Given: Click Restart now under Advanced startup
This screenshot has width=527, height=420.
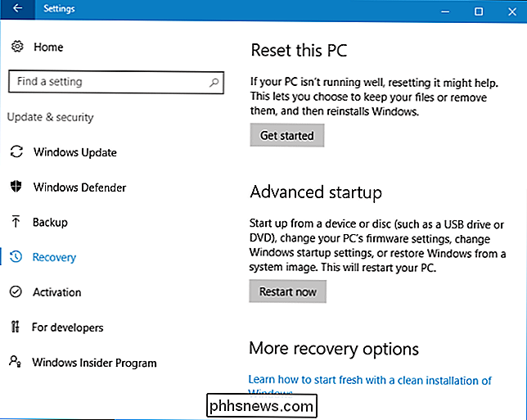Looking at the screenshot, I should point(288,291).
